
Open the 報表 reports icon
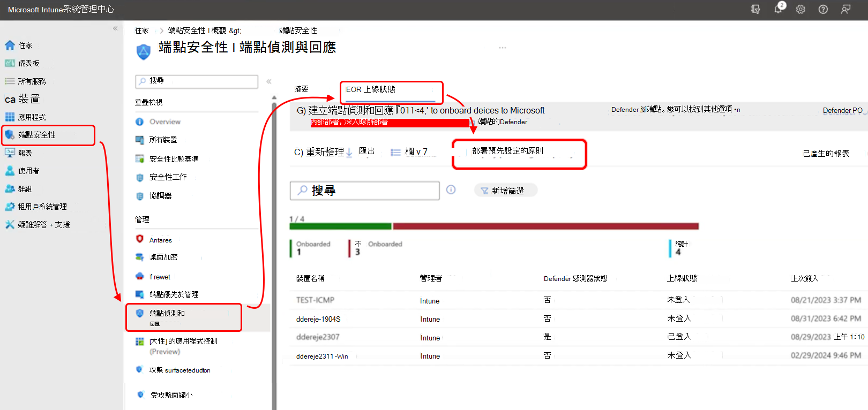point(10,153)
